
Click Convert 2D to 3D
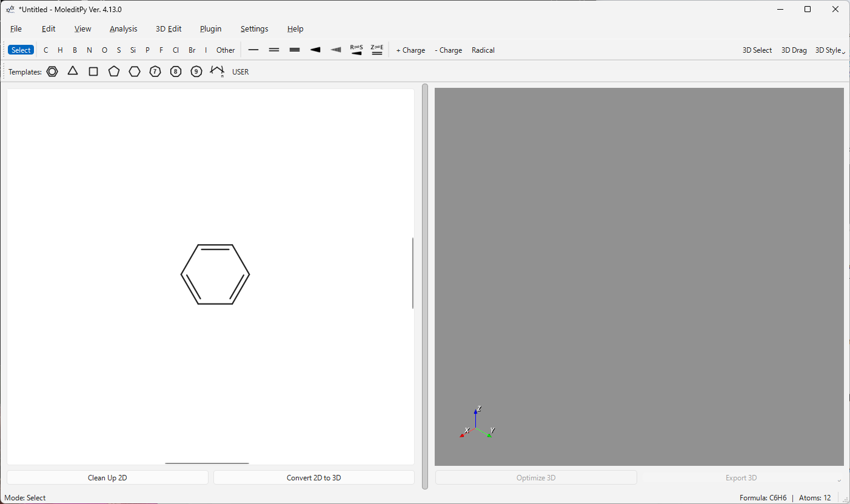[x=314, y=477]
